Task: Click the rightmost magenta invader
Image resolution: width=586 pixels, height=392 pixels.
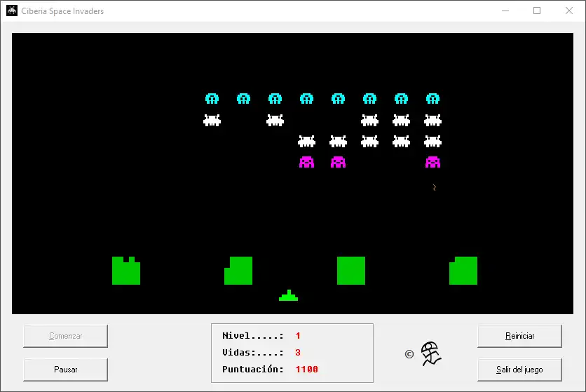Action: pos(432,162)
